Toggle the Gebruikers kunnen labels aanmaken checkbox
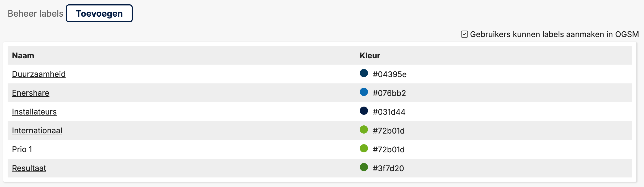Image resolution: width=644 pixels, height=187 pixels. (464, 34)
